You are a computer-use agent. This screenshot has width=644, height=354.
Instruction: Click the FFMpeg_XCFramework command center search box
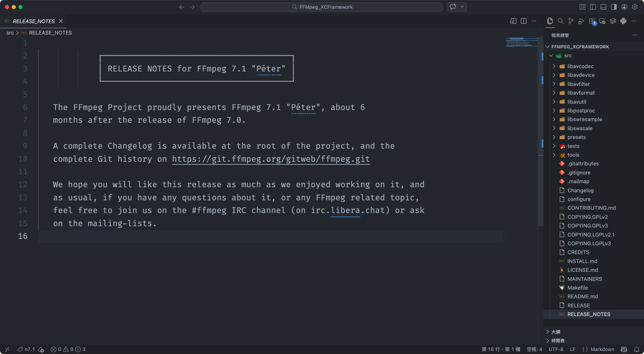321,7
